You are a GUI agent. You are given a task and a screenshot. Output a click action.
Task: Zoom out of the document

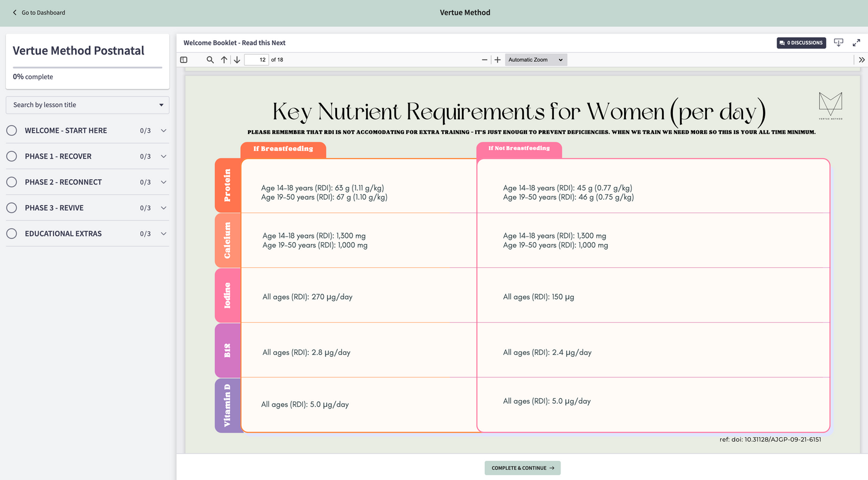(x=484, y=59)
